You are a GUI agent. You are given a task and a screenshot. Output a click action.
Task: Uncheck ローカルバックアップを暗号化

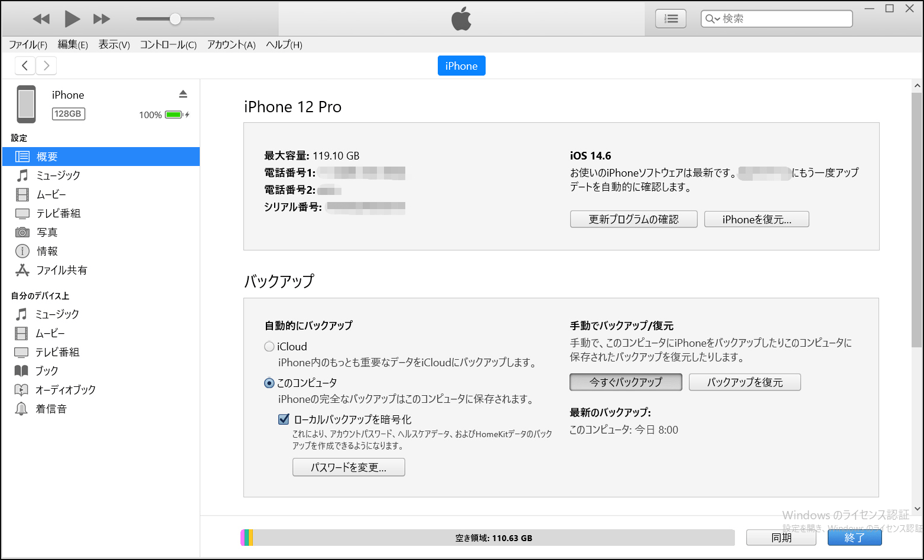tap(284, 419)
